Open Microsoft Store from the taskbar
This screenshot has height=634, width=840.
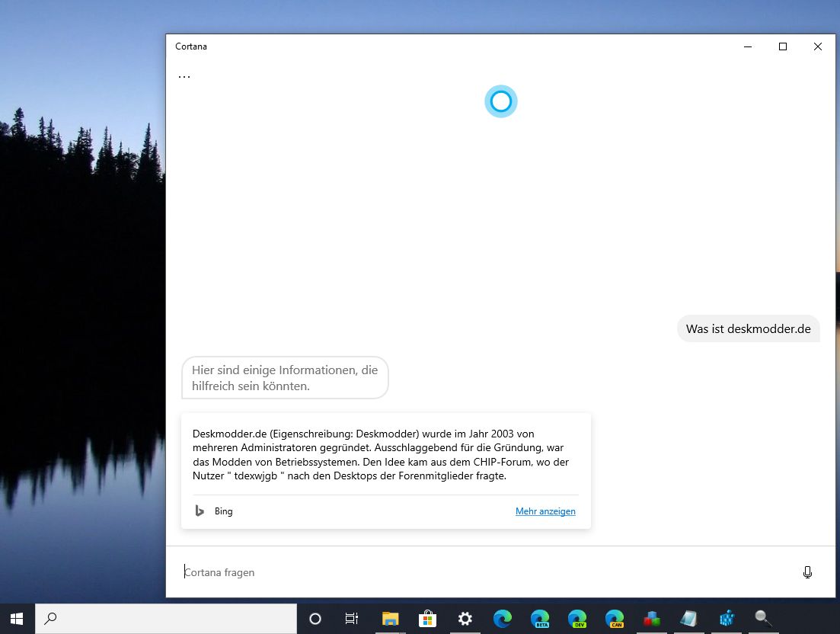click(x=427, y=619)
